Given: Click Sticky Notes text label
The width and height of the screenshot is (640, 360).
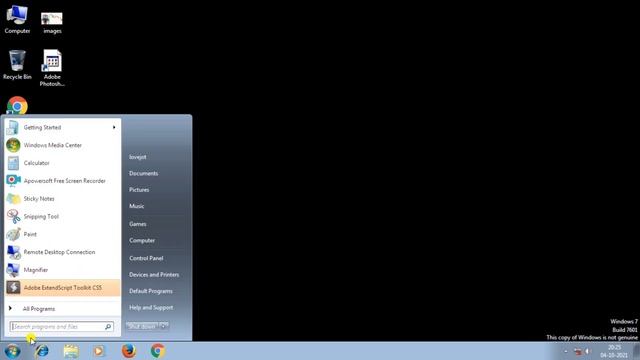Looking at the screenshot, I should pyautogui.click(x=39, y=198).
